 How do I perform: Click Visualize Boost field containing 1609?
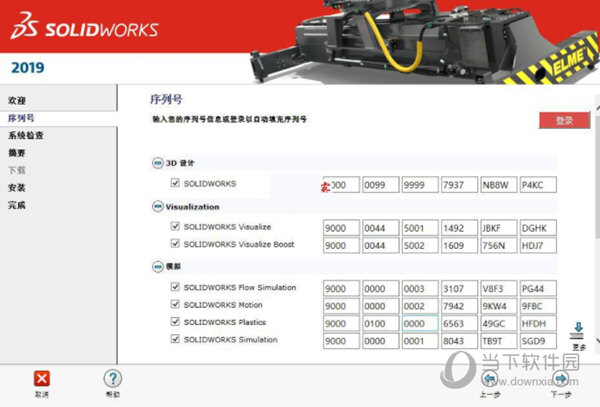click(460, 245)
